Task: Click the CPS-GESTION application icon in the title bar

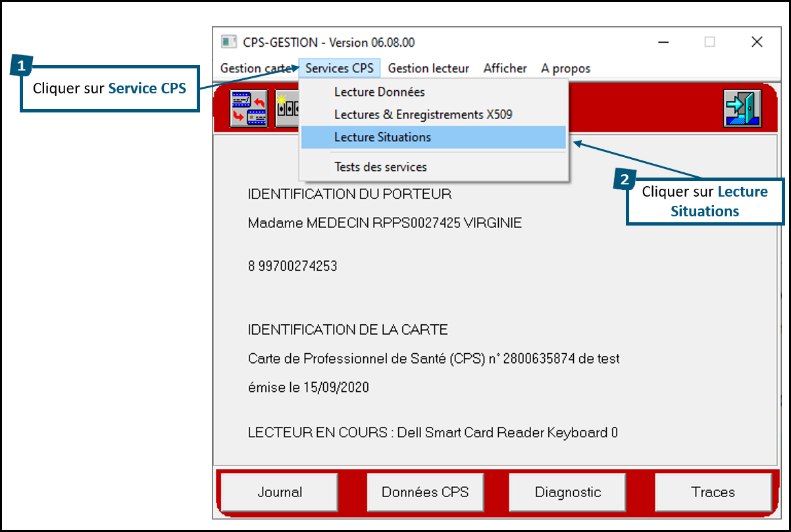Action: click(229, 41)
